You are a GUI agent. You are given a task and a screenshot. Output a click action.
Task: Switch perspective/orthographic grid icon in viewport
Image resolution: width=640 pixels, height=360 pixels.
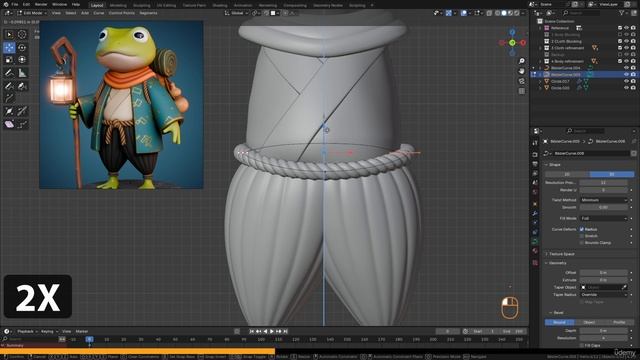[x=522, y=91]
